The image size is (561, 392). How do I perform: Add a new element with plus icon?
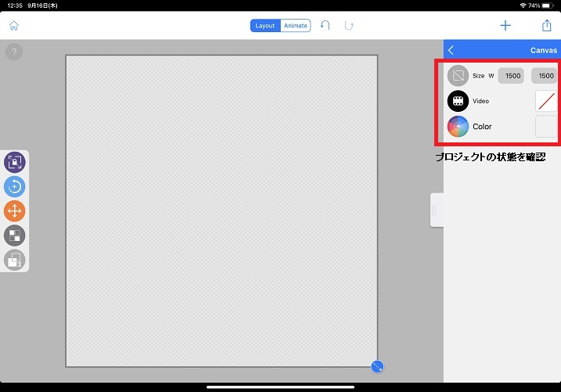(x=505, y=26)
